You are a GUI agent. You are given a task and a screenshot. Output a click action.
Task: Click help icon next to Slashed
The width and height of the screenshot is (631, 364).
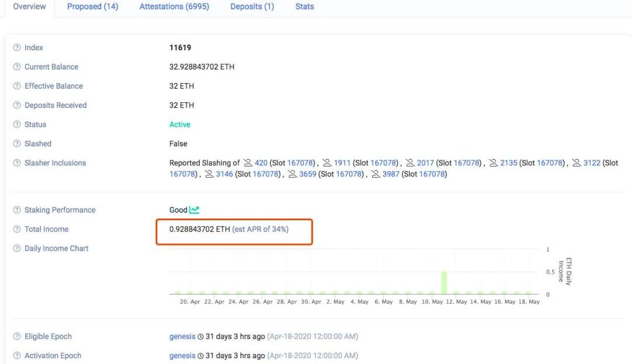tap(17, 144)
